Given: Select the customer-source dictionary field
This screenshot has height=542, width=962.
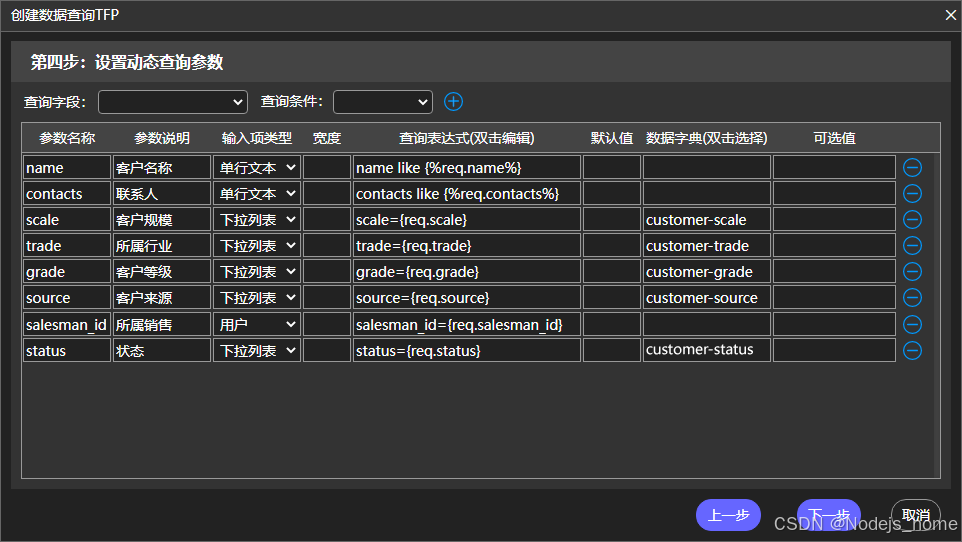Looking at the screenshot, I should [x=707, y=298].
